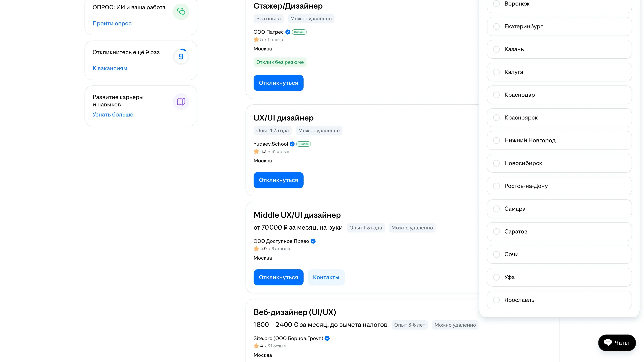
Task: Click verified badge next to Yudaev.School
Action: click(x=292, y=144)
